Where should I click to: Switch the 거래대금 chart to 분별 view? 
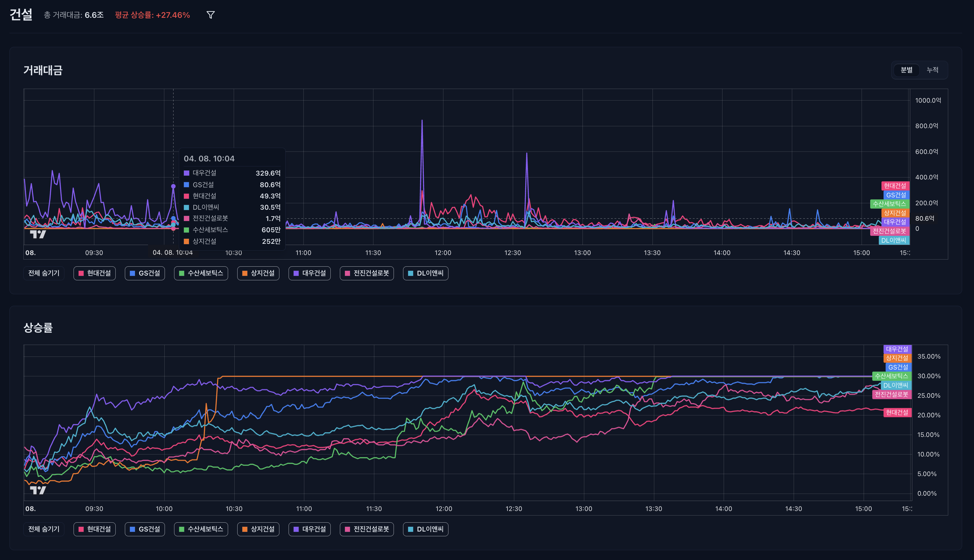906,70
